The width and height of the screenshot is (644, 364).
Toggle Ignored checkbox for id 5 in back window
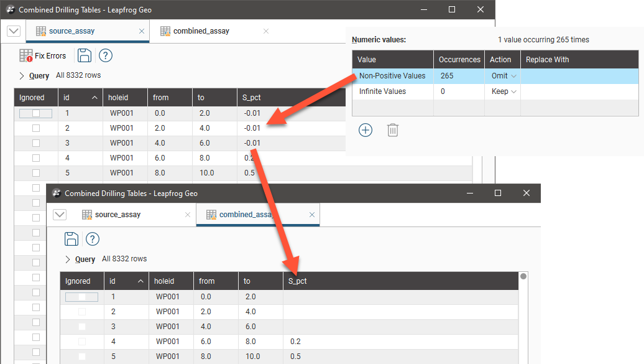(x=36, y=173)
